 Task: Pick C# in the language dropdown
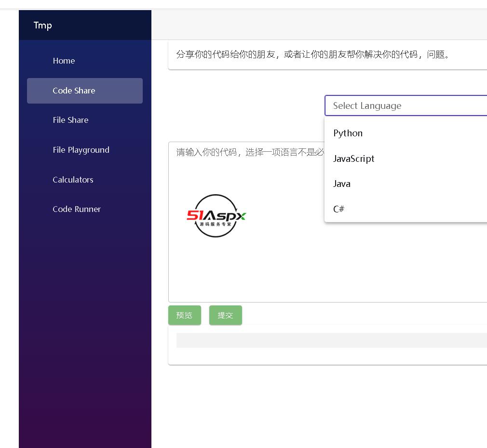tap(406, 209)
